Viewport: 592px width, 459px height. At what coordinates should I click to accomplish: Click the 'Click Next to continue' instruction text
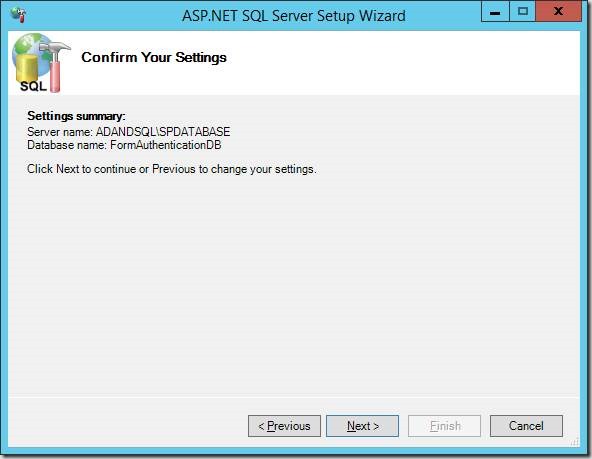tap(172, 169)
